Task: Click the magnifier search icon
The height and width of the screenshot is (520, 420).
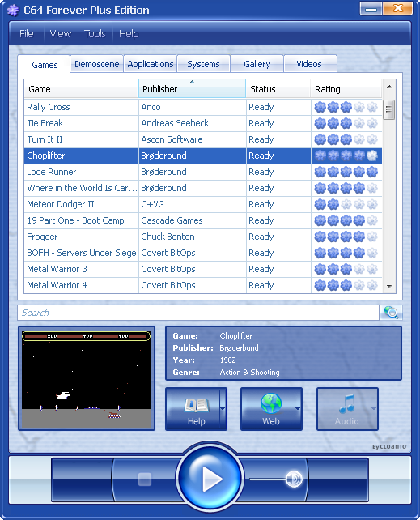Action: click(x=391, y=313)
